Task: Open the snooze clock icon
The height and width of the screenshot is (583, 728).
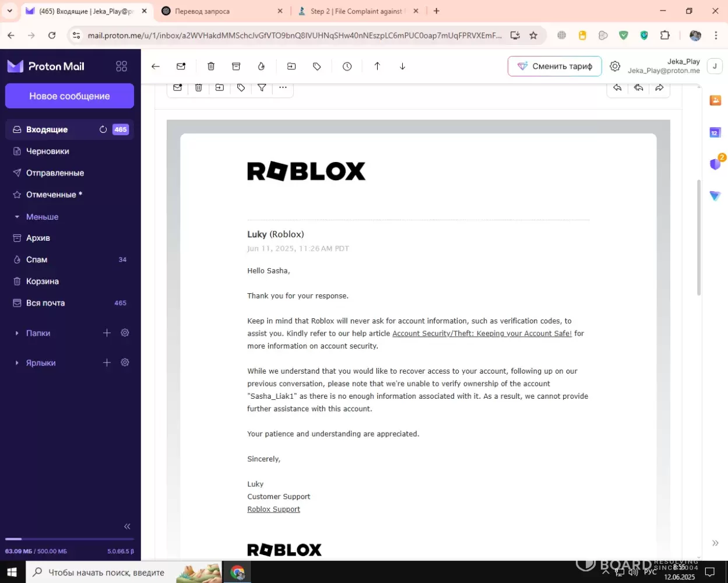Action: pos(347,66)
